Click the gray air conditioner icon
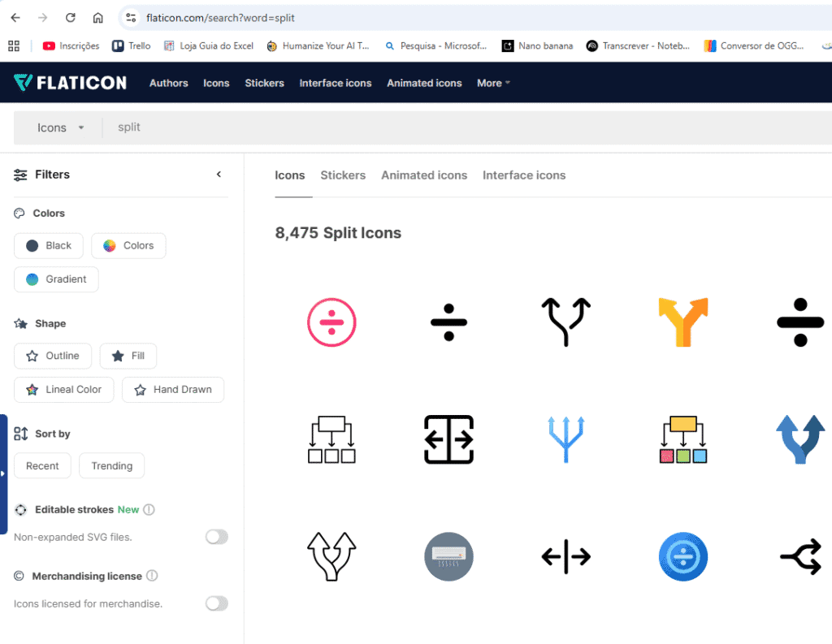 coord(448,557)
